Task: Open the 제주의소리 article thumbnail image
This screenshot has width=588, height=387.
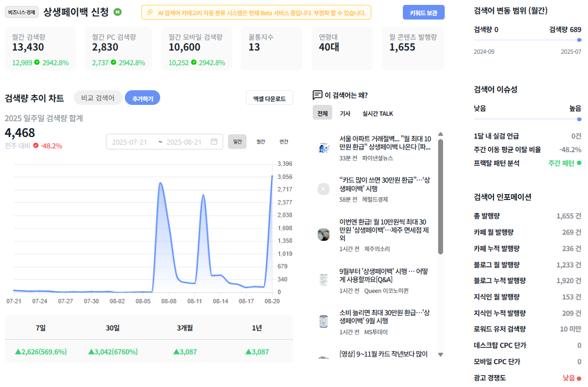Action: [324, 234]
